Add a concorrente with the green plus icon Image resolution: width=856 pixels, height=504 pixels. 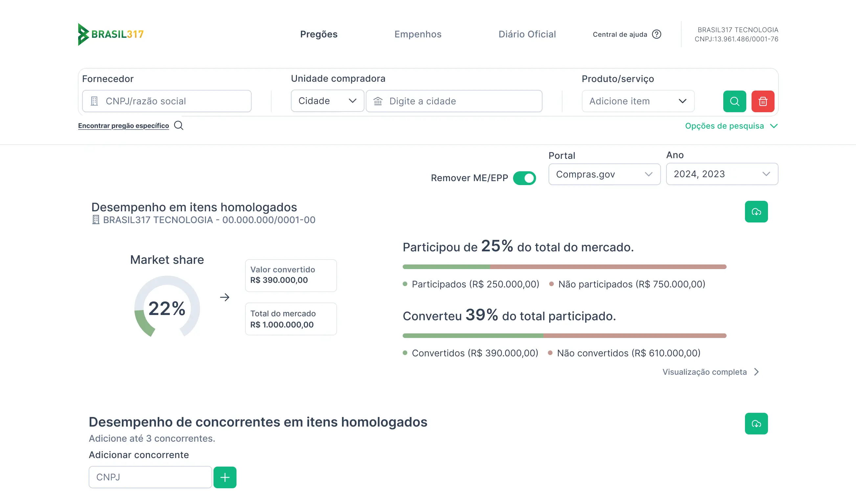(225, 477)
